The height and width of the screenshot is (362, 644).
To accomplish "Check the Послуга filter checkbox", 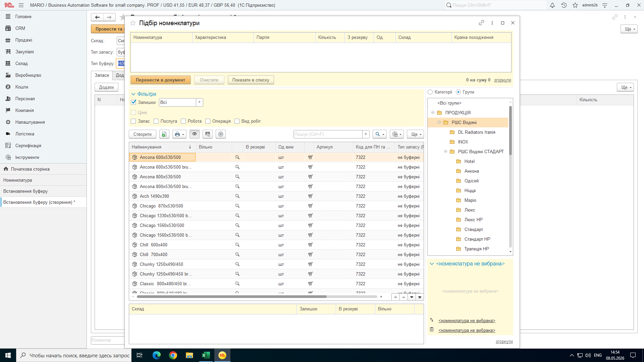I will [x=156, y=121].
